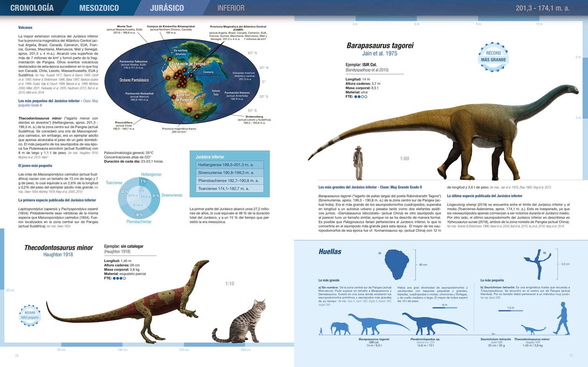Viewport: 588px width, 367px height.
Task: Click the large blue footprint silhouette
Action: [x=397, y=264]
